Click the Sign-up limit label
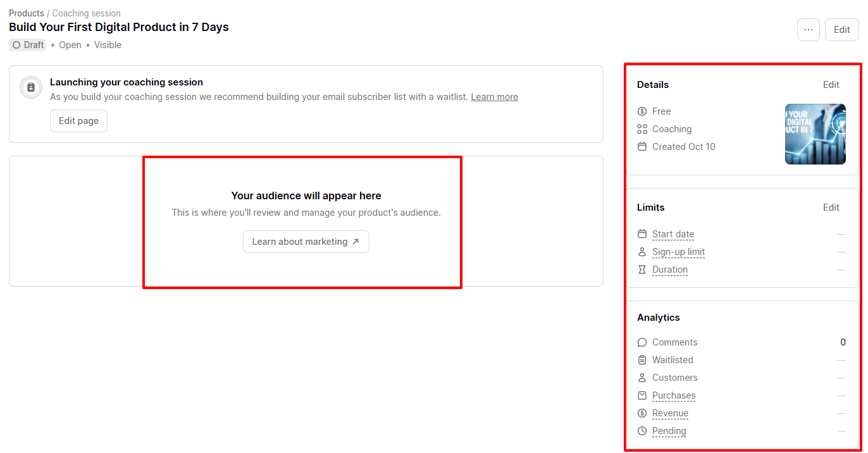Viewport: 868px width, 453px height. (x=678, y=252)
